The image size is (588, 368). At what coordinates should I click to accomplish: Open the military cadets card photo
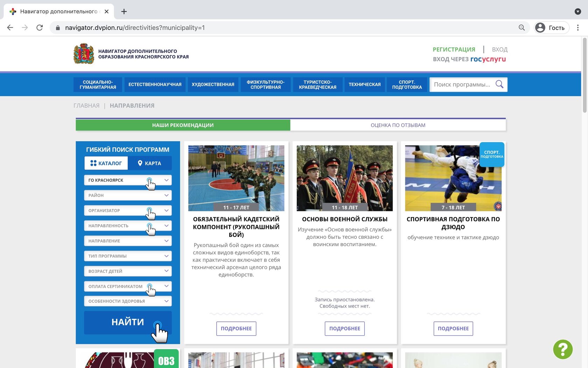click(x=345, y=178)
